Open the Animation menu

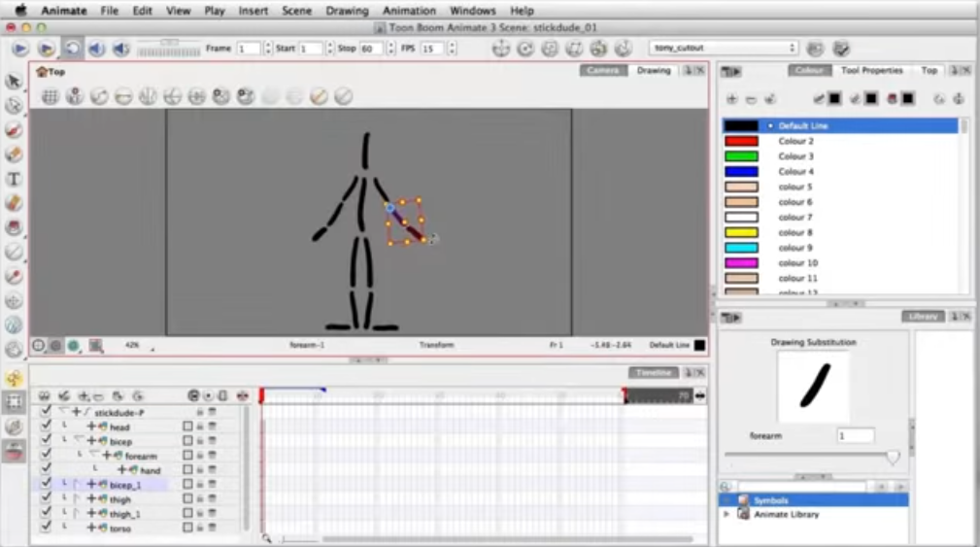click(409, 11)
